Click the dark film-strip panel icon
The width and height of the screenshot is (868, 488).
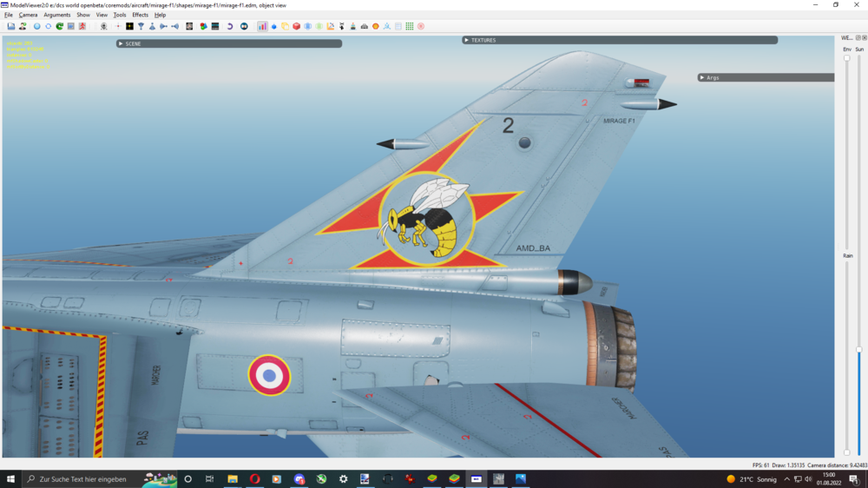(x=215, y=26)
